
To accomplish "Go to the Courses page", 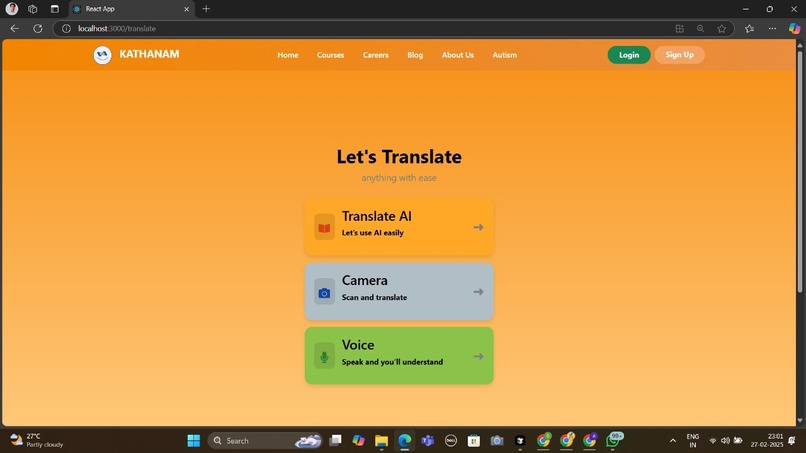I will 331,55.
